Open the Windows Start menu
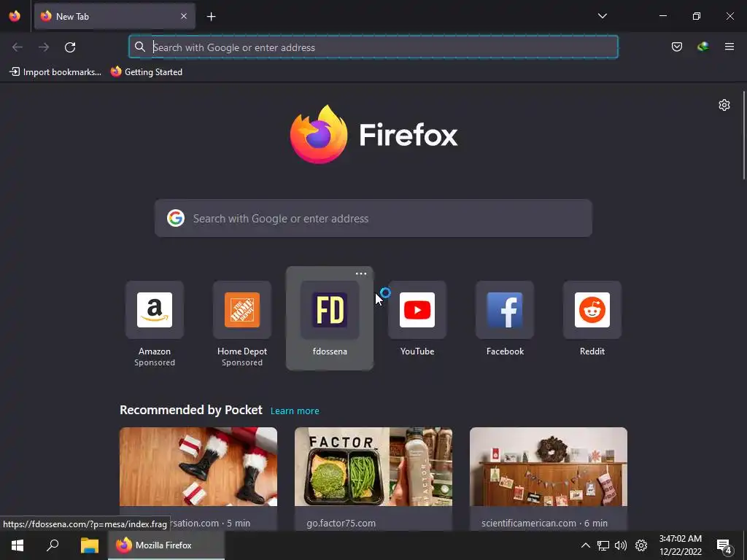747x560 pixels. [x=18, y=545]
